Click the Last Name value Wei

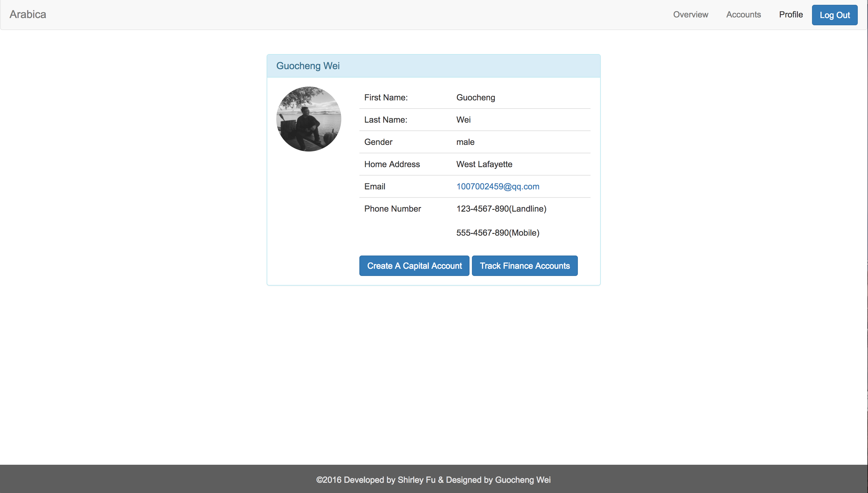coord(463,120)
